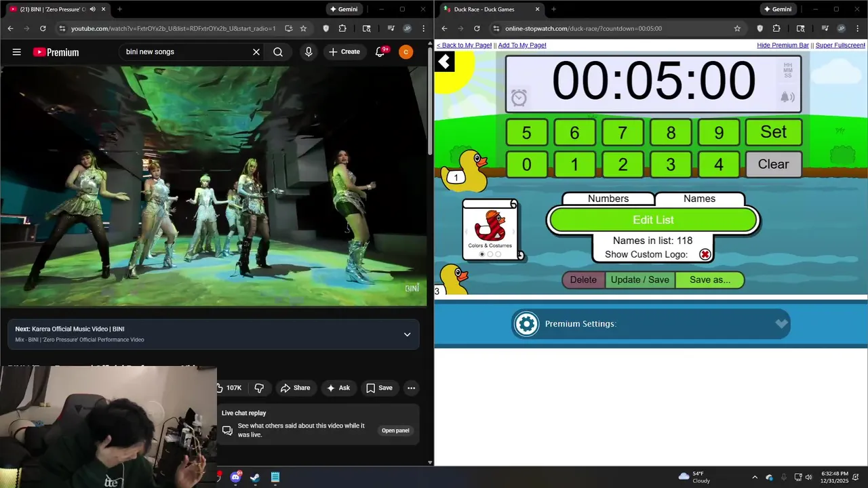This screenshot has height=488, width=868.
Task: Open Premium Settings gear icon
Action: [526, 324]
